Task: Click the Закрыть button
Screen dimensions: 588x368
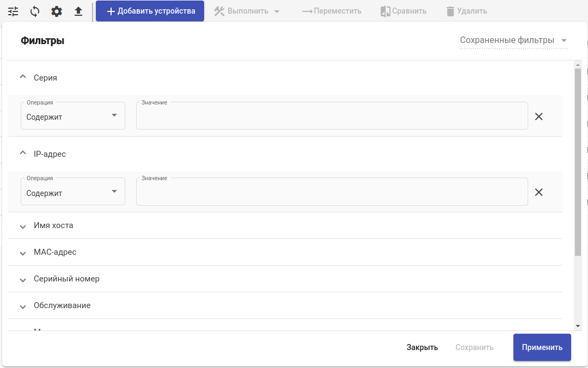Action: 422,347
